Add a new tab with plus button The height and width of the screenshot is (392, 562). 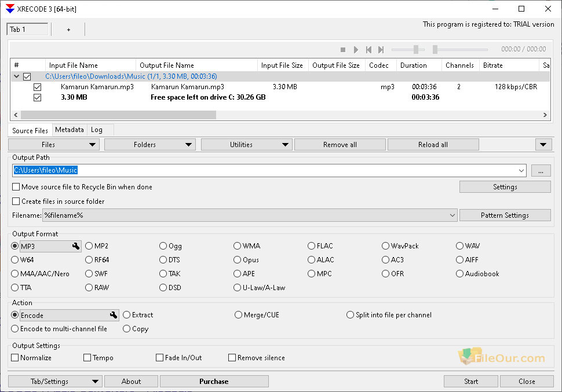click(68, 30)
